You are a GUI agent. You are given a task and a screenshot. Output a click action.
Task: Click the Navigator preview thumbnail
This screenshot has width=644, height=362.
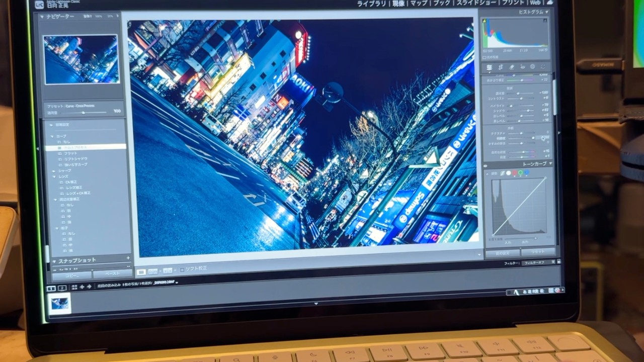point(82,59)
